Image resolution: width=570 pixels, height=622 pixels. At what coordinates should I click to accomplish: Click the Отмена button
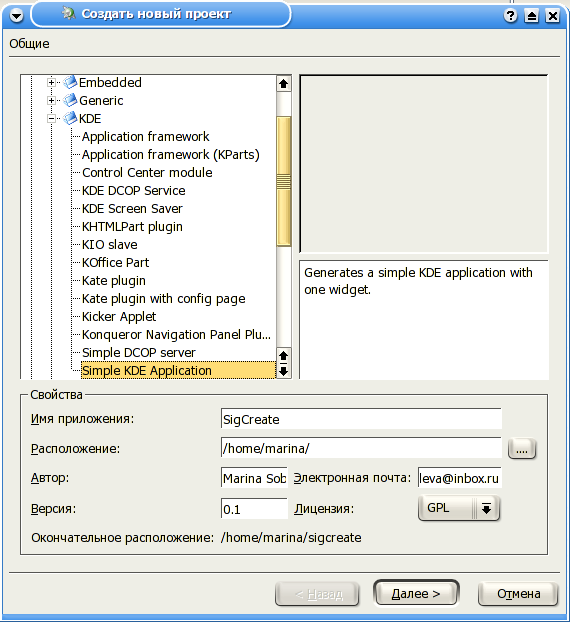pos(518,594)
